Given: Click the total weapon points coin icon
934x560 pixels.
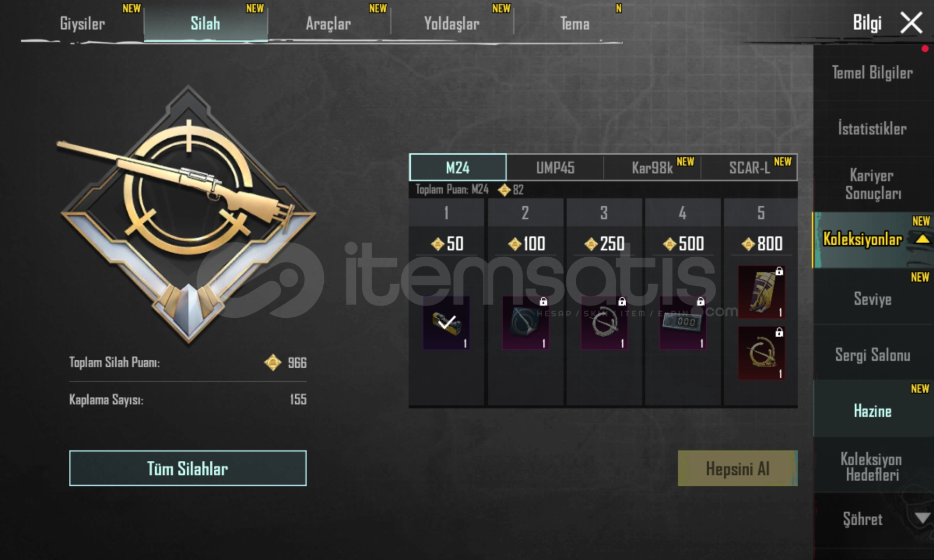Looking at the screenshot, I should (272, 362).
